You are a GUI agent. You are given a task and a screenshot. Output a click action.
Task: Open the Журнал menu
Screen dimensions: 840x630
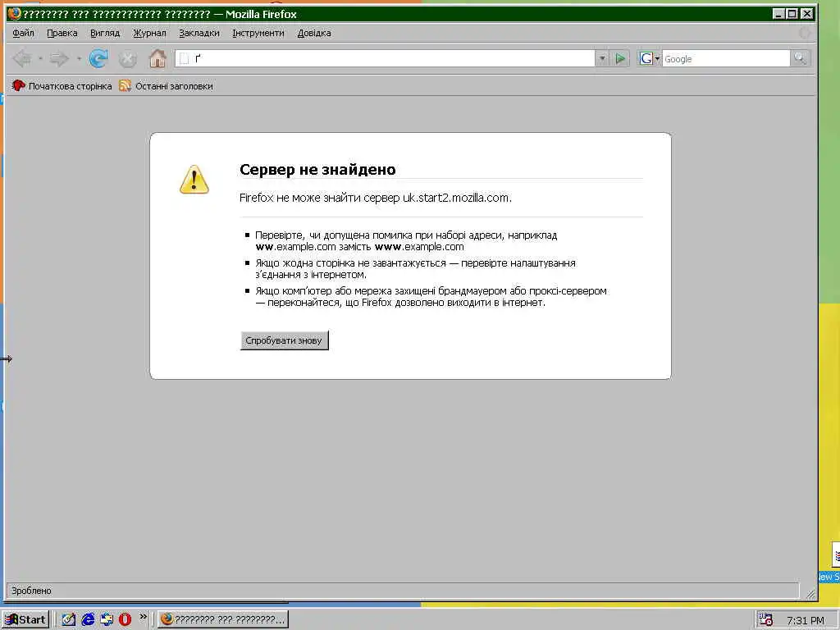(149, 33)
